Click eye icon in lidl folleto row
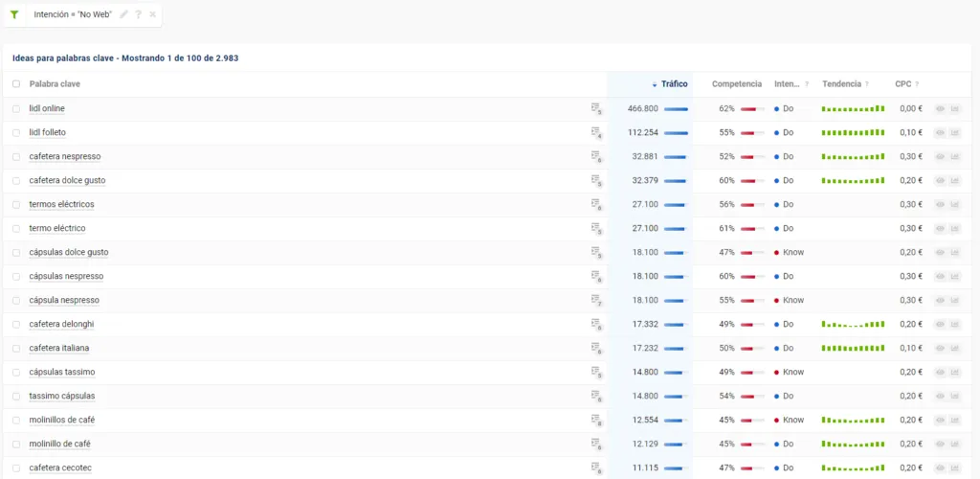 click(940, 132)
